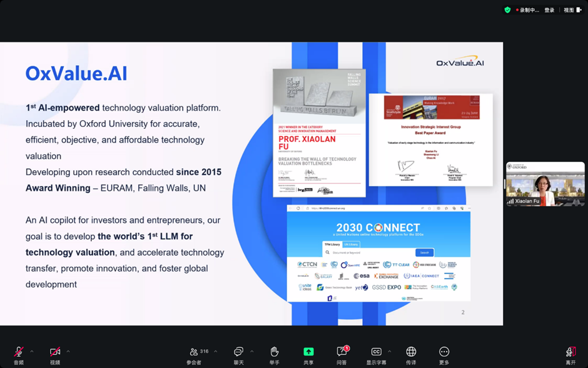Click the recording status 录制中 indicator
The height and width of the screenshot is (368, 588).
(x=527, y=10)
